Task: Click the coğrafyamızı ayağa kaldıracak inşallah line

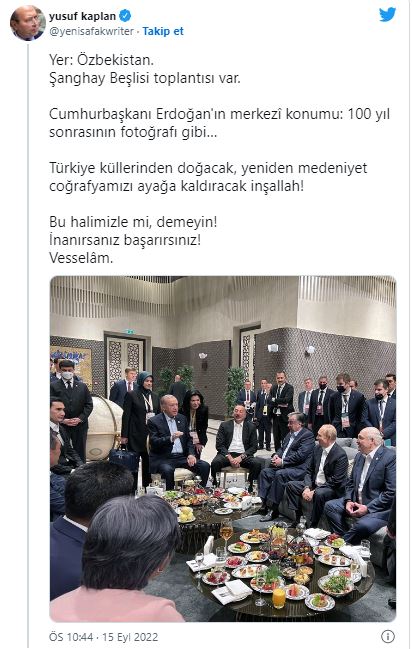Action: [x=176, y=186]
